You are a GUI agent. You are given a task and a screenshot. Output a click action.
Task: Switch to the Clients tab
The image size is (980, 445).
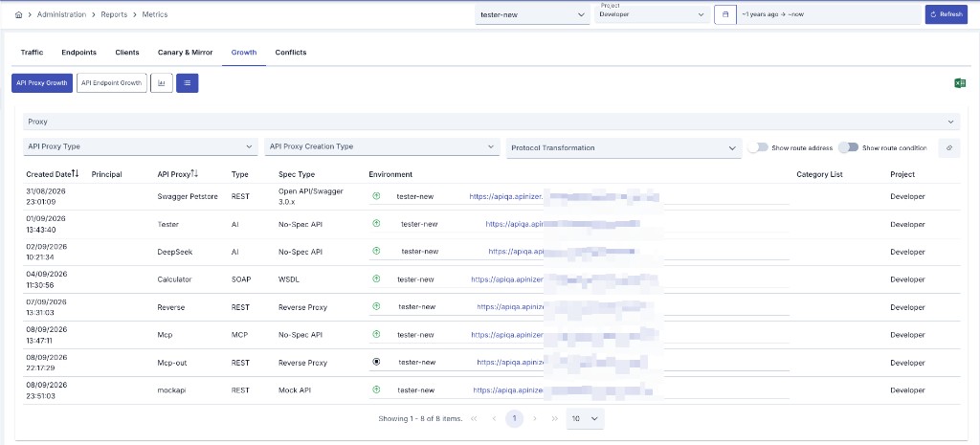coord(127,53)
